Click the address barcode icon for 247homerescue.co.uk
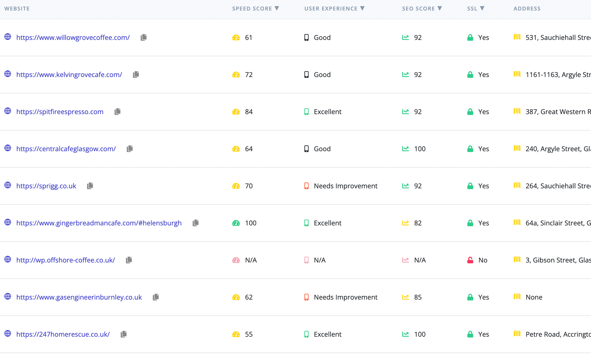Image resolution: width=591 pixels, height=364 pixels. point(517,334)
